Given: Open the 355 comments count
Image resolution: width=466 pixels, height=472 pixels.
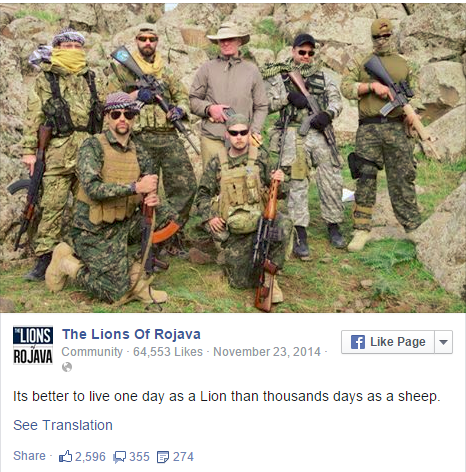Looking at the screenshot, I should point(139,457).
